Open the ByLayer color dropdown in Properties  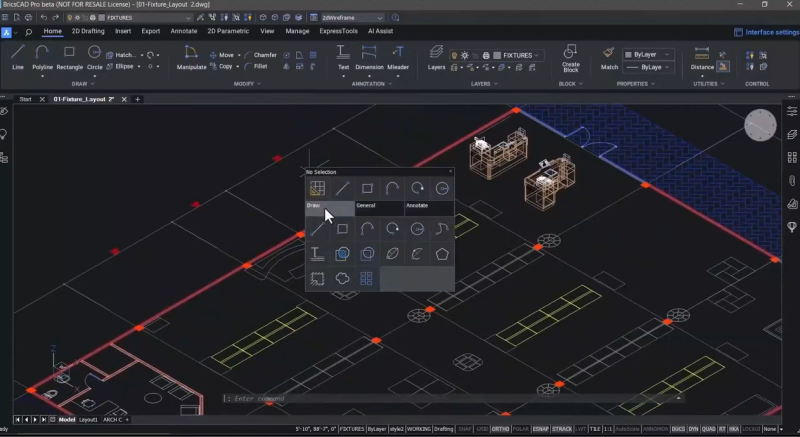(648, 54)
